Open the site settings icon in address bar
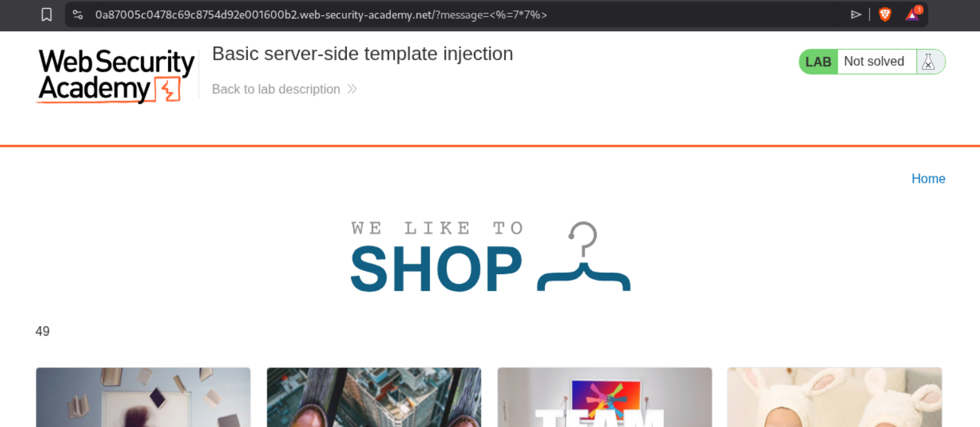 78,14
